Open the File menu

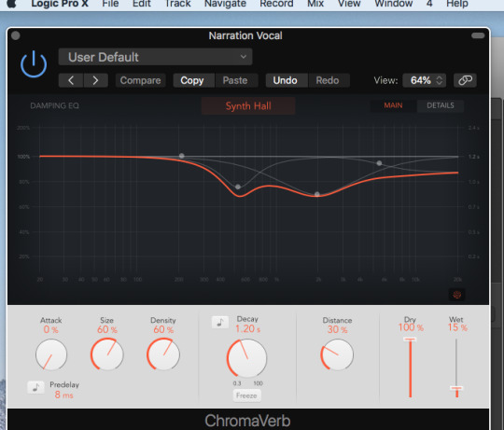tap(110, 4)
